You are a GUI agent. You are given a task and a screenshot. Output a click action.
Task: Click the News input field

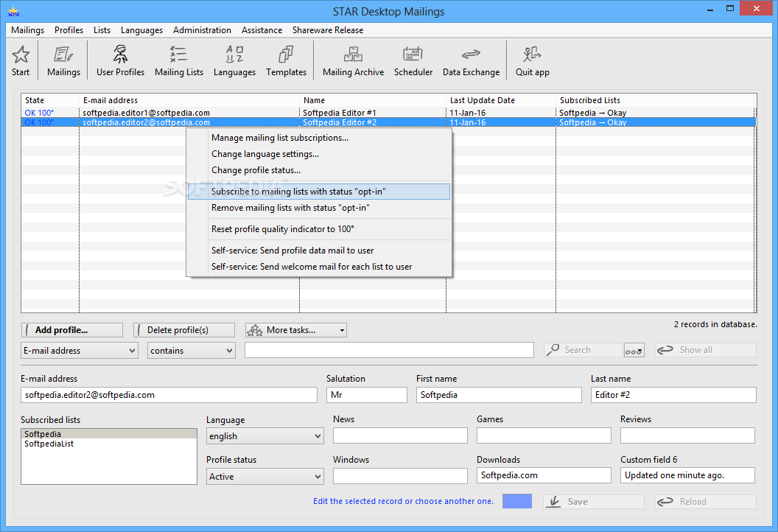[x=400, y=435]
